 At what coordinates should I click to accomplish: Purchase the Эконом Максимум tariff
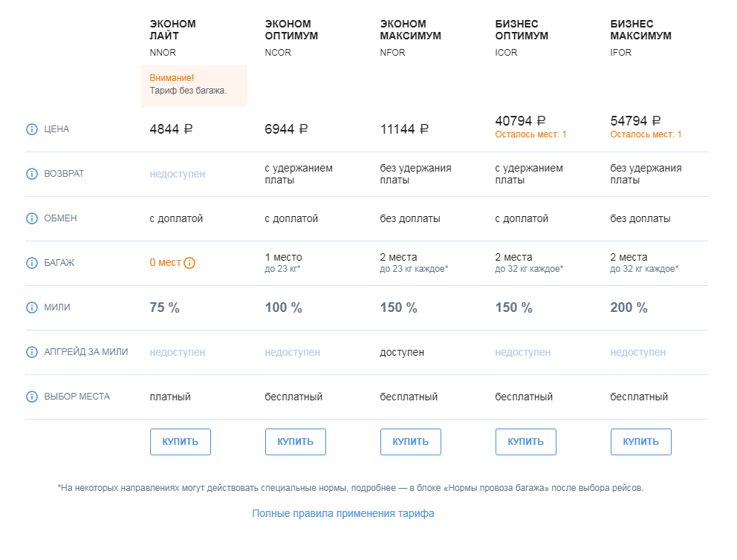tap(411, 442)
